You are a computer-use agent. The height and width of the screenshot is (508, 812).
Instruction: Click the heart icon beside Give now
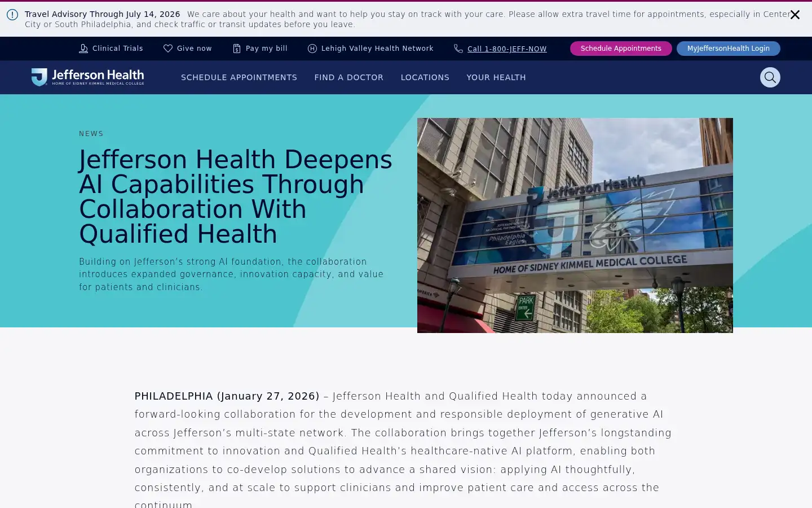pos(168,49)
